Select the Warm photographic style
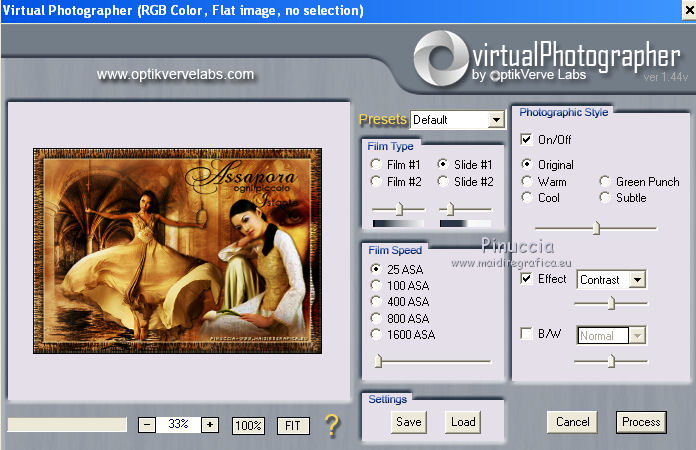 (x=527, y=182)
